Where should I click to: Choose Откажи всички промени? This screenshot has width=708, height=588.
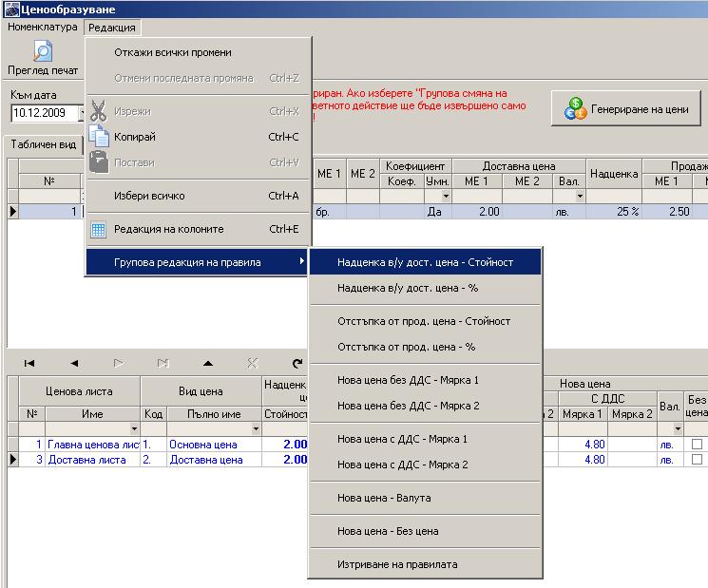(199, 52)
